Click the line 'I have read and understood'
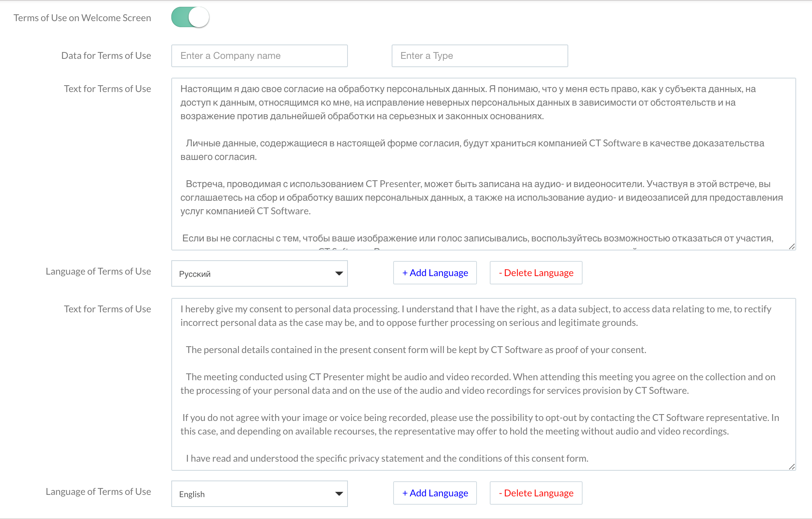 [387, 458]
